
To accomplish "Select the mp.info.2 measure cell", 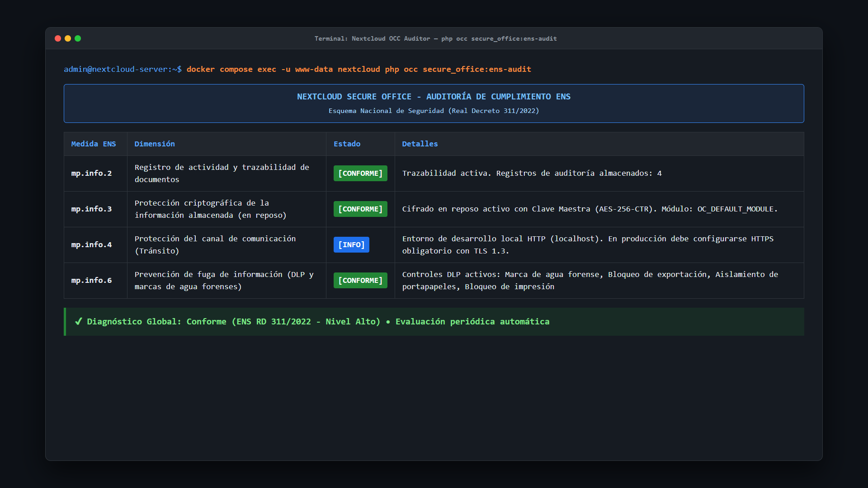I will click(95, 174).
